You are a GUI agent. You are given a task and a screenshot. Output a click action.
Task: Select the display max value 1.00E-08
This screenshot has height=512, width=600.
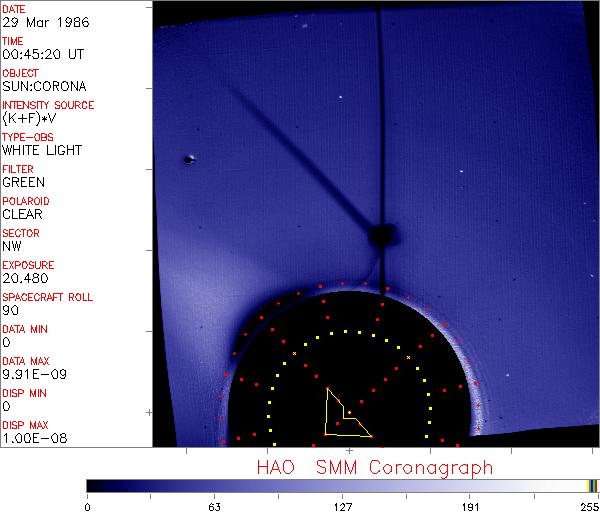(x=30, y=438)
